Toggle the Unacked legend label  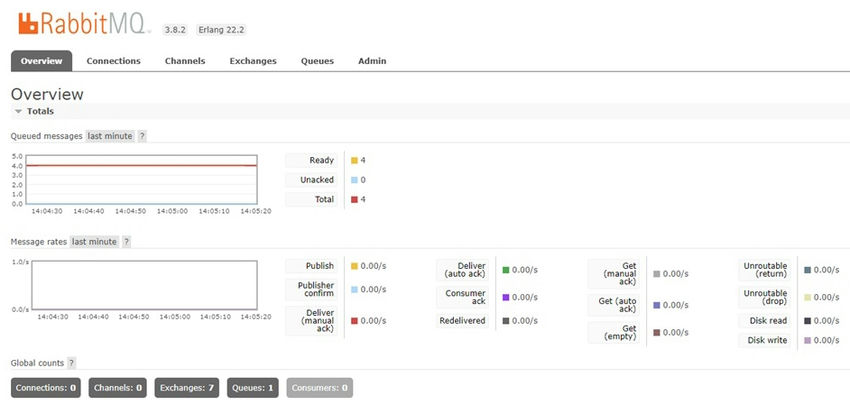click(x=311, y=180)
